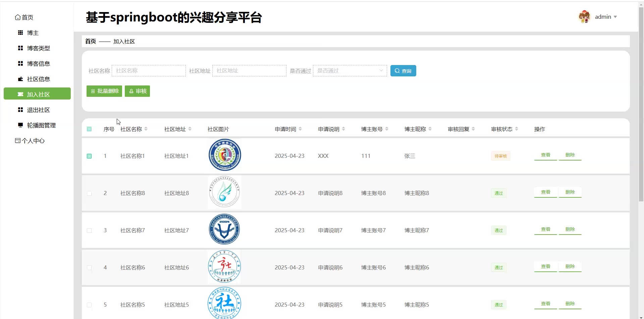Image resolution: width=644 pixels, height=319 pixels.
Task: Go to 博客信息 in the sidebar
Action: click(x=38, y=64)
